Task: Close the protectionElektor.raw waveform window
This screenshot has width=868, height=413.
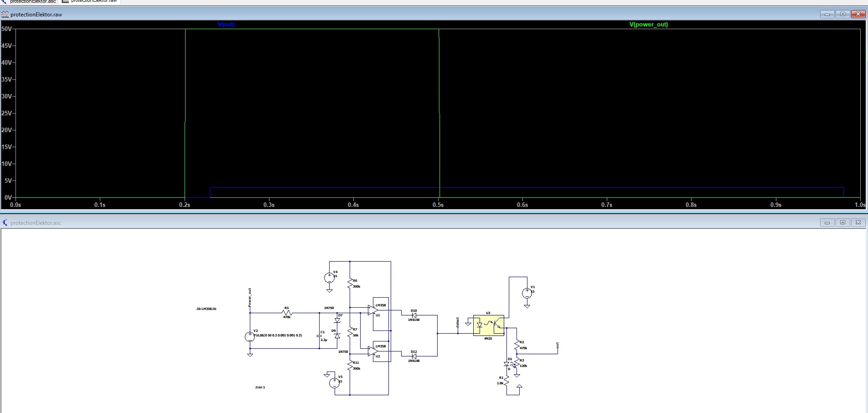Action: (x=858, y=14)
